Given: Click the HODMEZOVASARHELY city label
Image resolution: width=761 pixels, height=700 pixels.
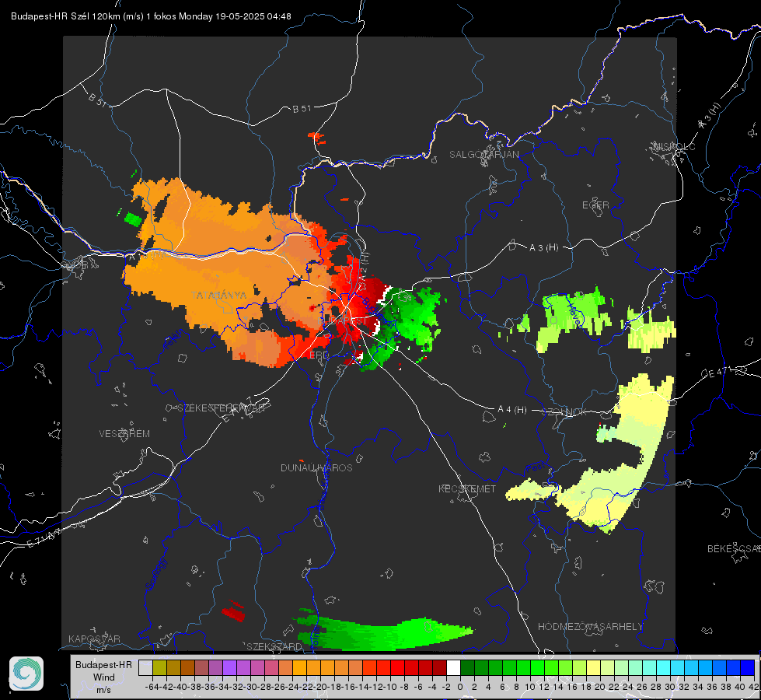Looking at the screenshot, I should [590, 627].
